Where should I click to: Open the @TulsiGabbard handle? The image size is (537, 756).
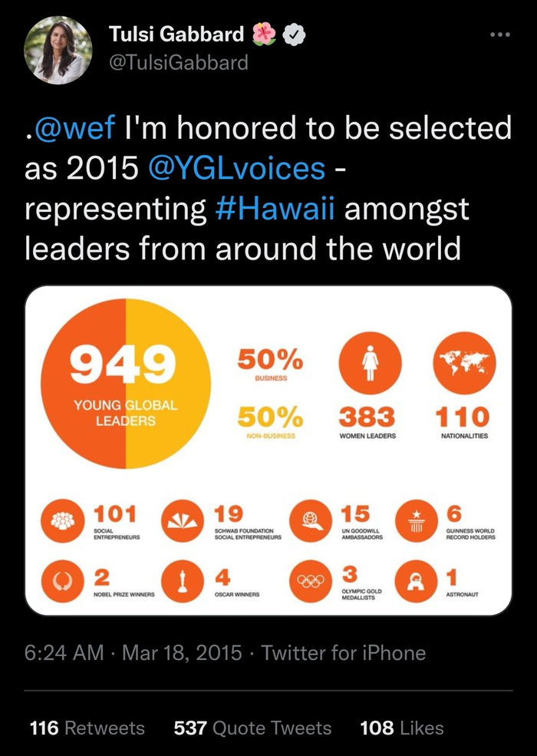coord(179,63)
